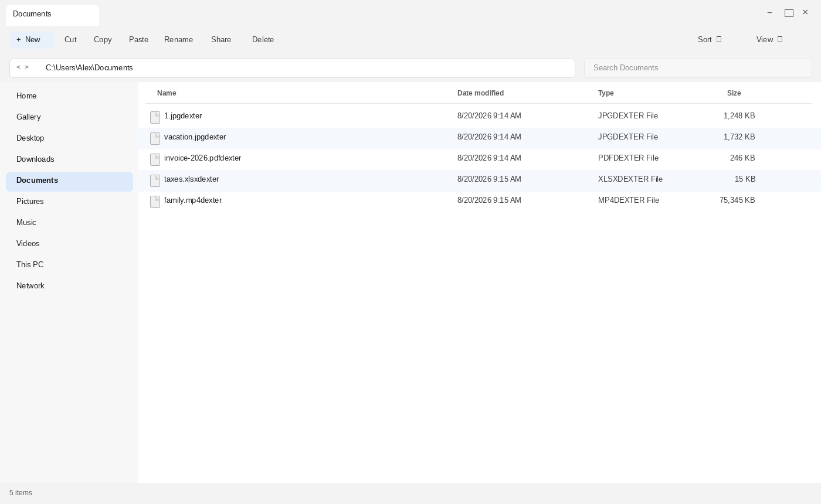The width and height of the screenshot is (821, 504).
Task: Click the 246 KB size cell
Action: click(x=742, y=158)
